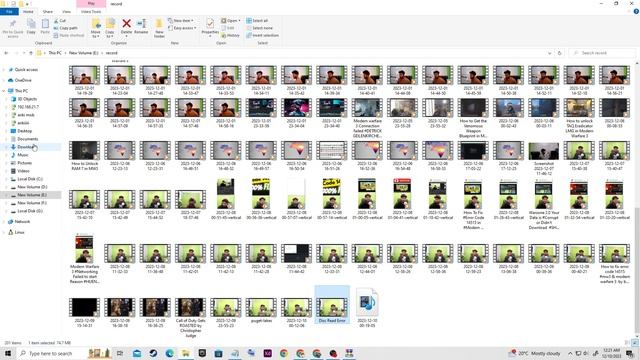This screenshot has height=360, width=640.
Task: Open the File menu tab
Action: [x=9, y=11]
